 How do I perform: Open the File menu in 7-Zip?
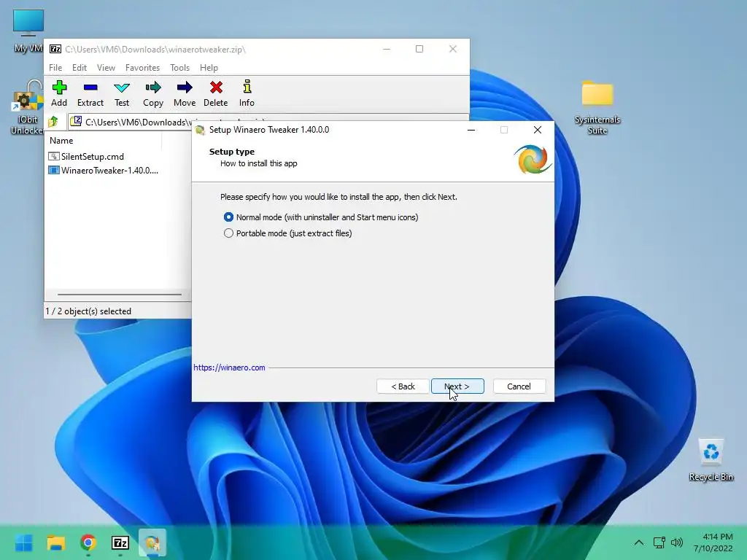coord(55,68)
